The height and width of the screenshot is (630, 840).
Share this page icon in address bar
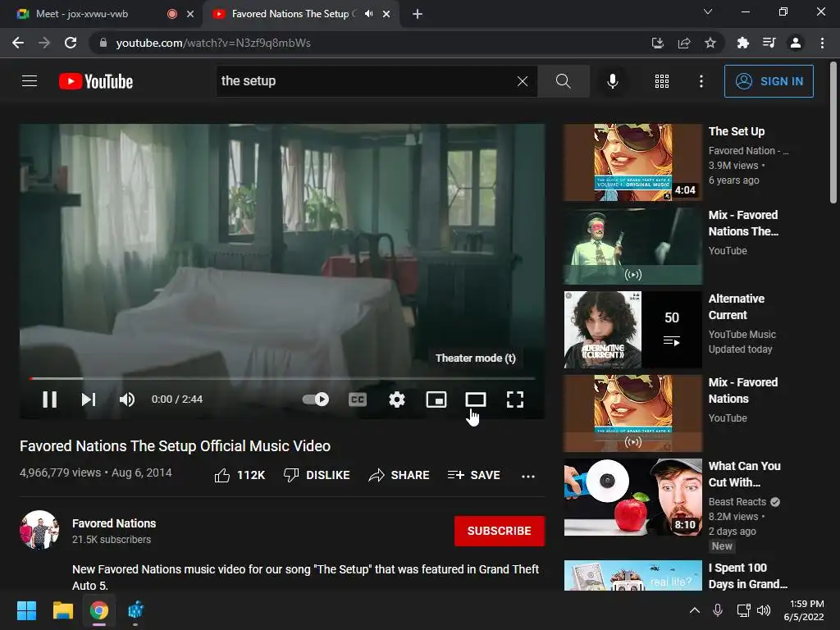point(684,43)
